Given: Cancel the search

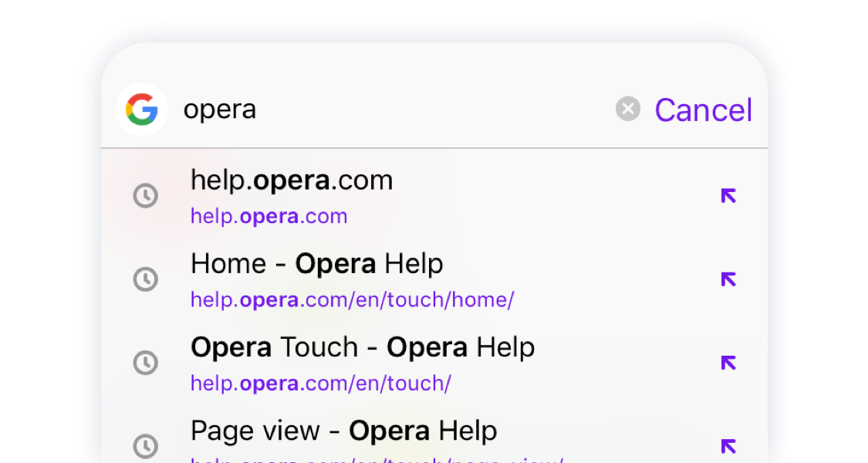Looking at the screenshot, I should (703, 110).
